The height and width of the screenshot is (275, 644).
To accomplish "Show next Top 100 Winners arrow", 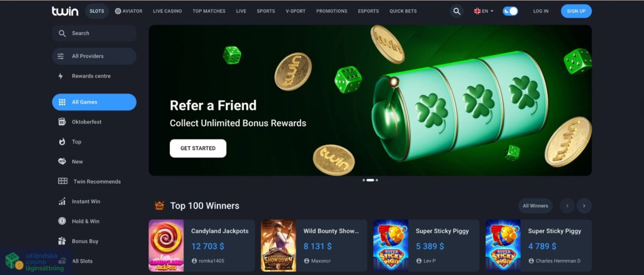I will [x=584, y=206].
